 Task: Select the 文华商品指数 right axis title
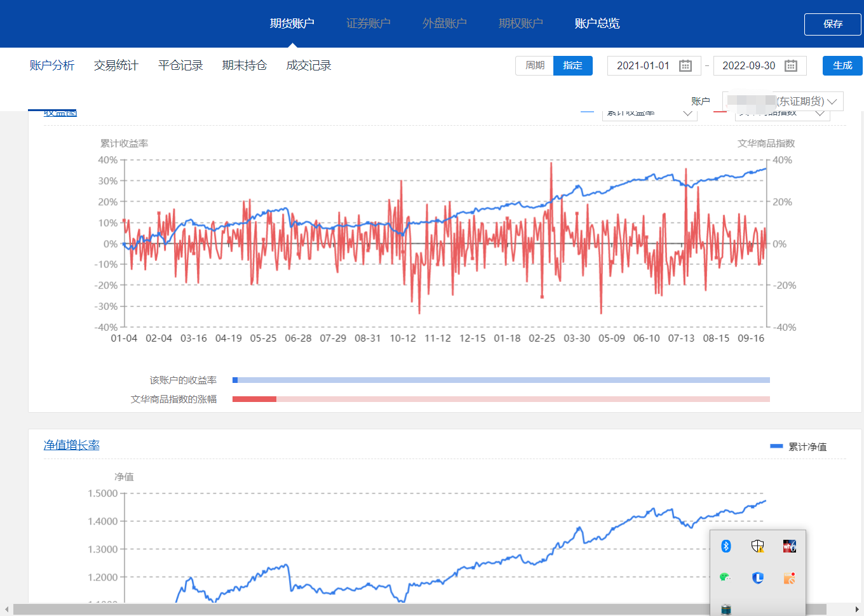tap(766, 144)
